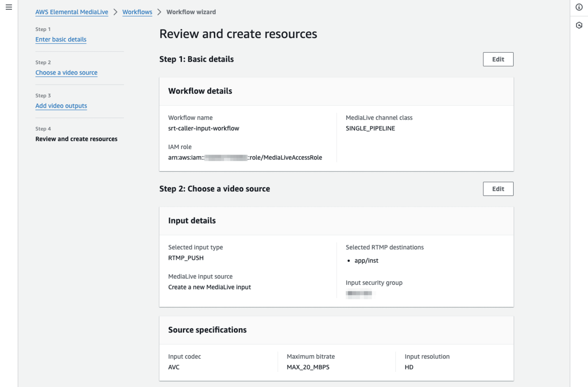Click the MediaLive channel class label
Screen dimensions: 588x387
379,118
